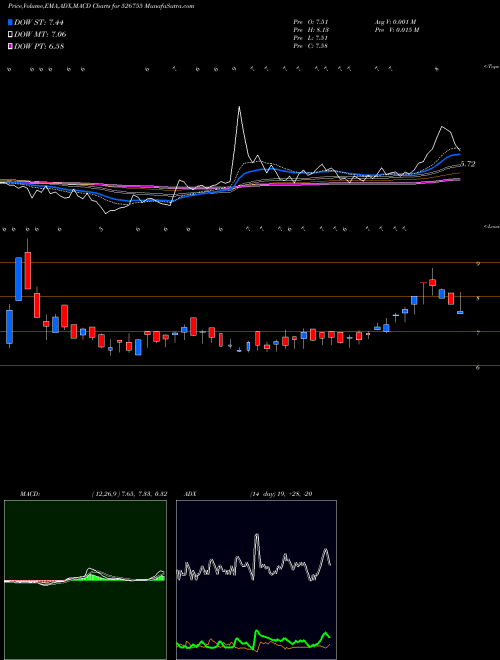This screenshot has height=660, width=500.
Task: Click the ADX panel title
Action: (190, 494)
